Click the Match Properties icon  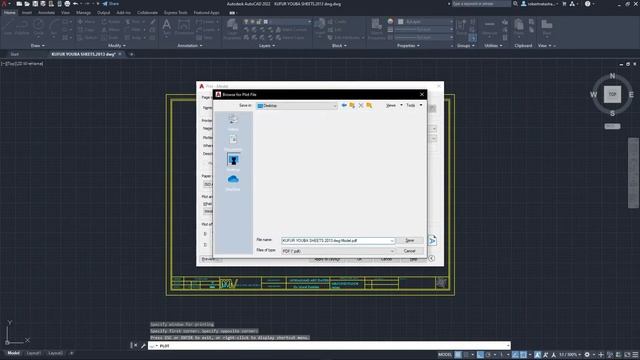tap(376, 29)
